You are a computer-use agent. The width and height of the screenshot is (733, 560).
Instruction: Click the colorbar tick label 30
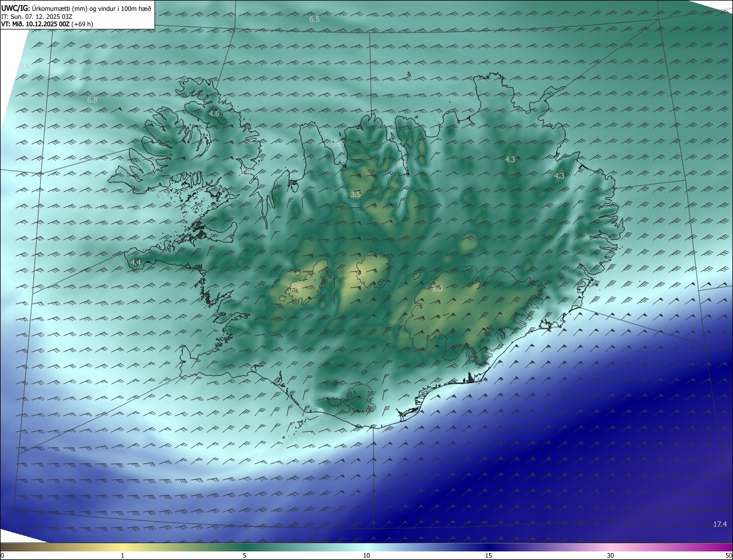point(610,555)
